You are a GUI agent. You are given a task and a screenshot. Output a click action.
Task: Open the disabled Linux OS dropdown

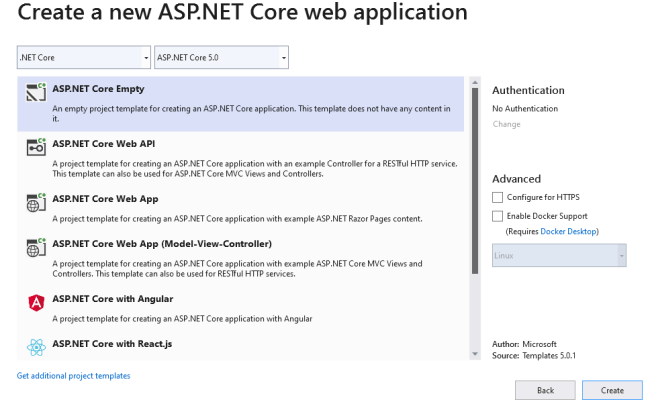coord(559,255)
